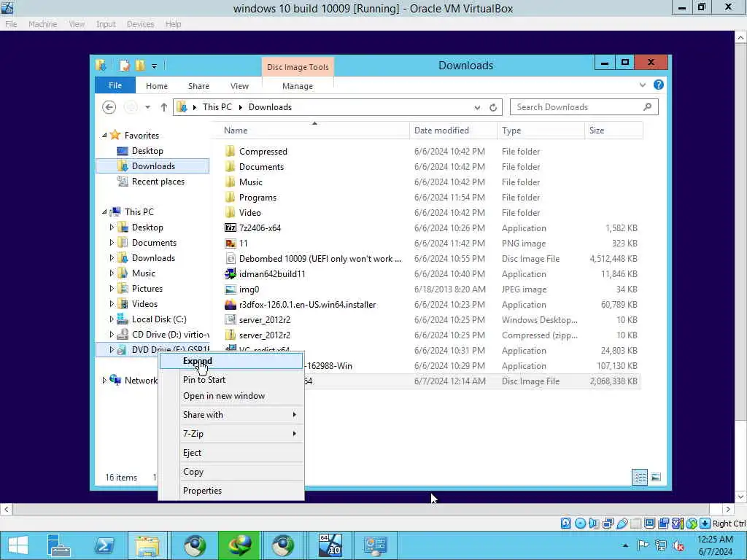Click the network tray icon
The height and width of the screenshot is (560, 747).
tap(661, 545)
